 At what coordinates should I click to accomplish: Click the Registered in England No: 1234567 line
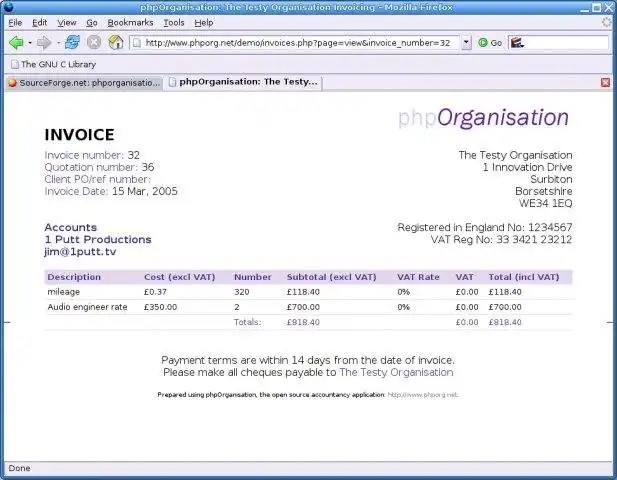click(x=484, y=227)
